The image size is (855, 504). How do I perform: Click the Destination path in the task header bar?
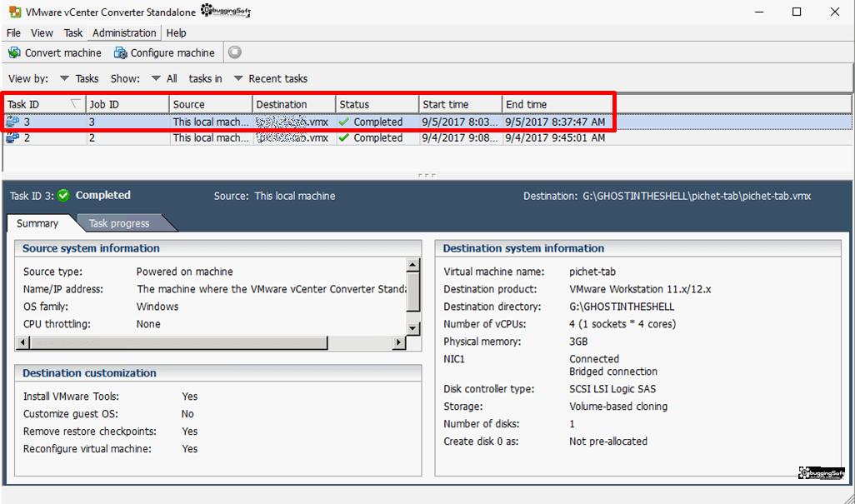(697, 196)
